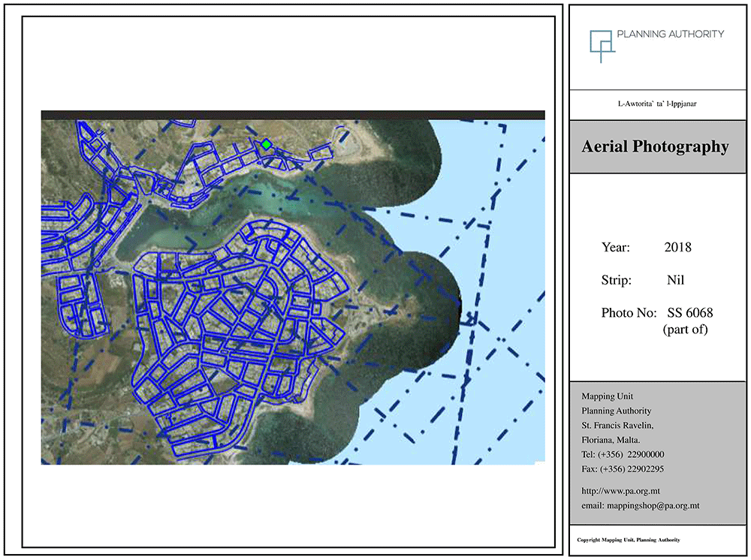Viewport: 751px width, 560px height.
Task: Click the fax number "(+356) 22902295"
Action: (632, 469)
